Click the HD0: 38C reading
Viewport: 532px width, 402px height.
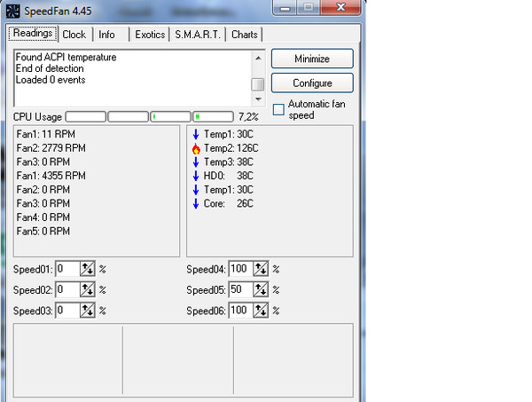click(229, 176)
